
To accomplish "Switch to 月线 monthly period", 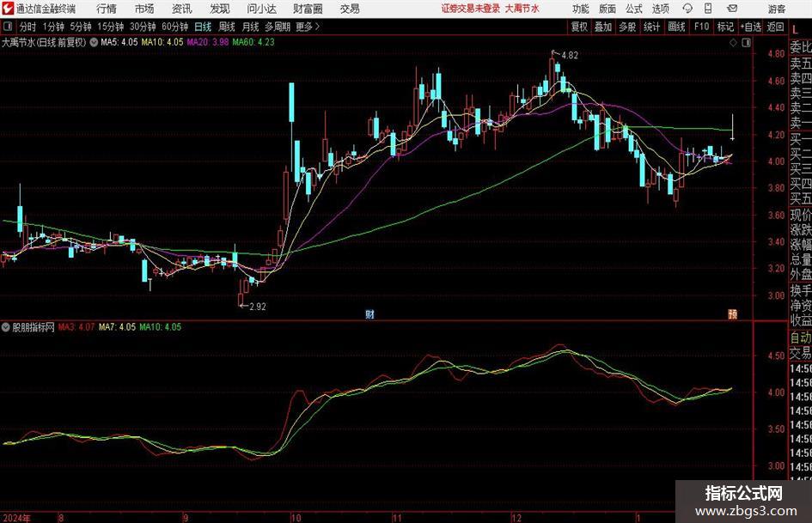I will 251,27.
